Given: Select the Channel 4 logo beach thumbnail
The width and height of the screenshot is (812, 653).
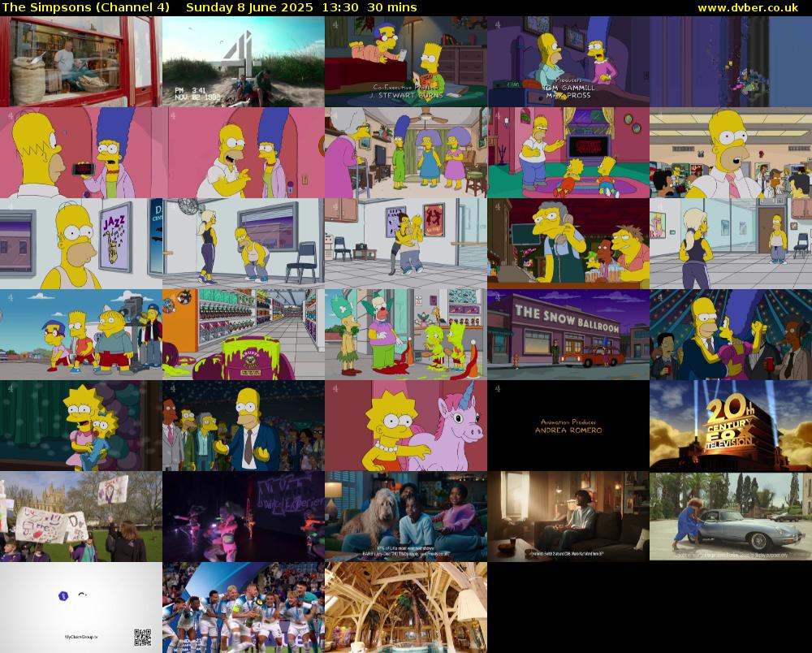Looking at the screenshot, I should [x=244, y=62].
